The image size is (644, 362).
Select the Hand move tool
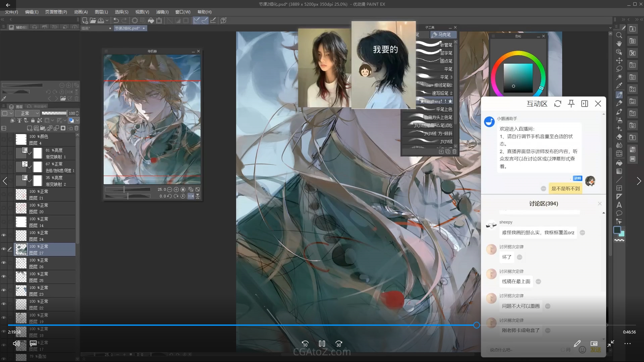619,44
